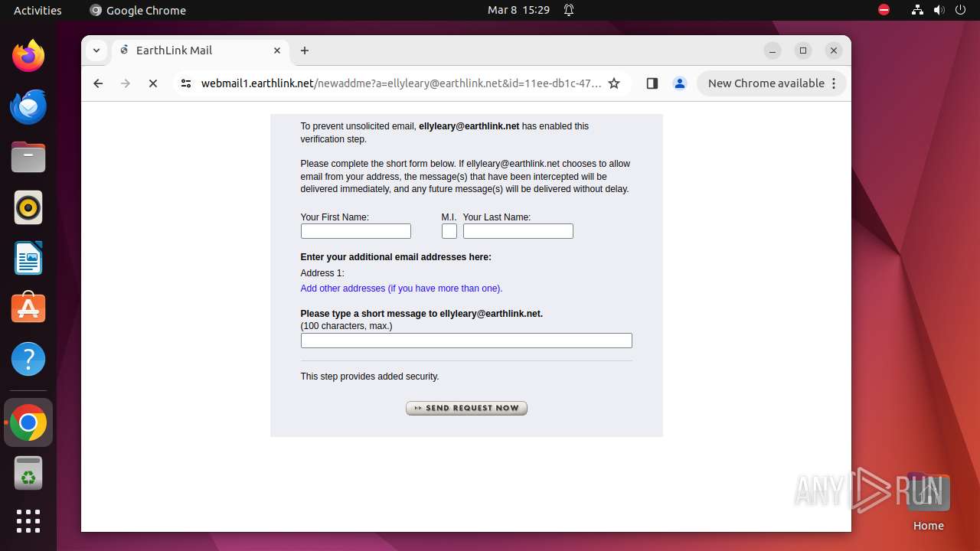Screen dimensions: 980x551
Task: Open the Chrome profile avatar menu
Action: click(x=680, y=83)
